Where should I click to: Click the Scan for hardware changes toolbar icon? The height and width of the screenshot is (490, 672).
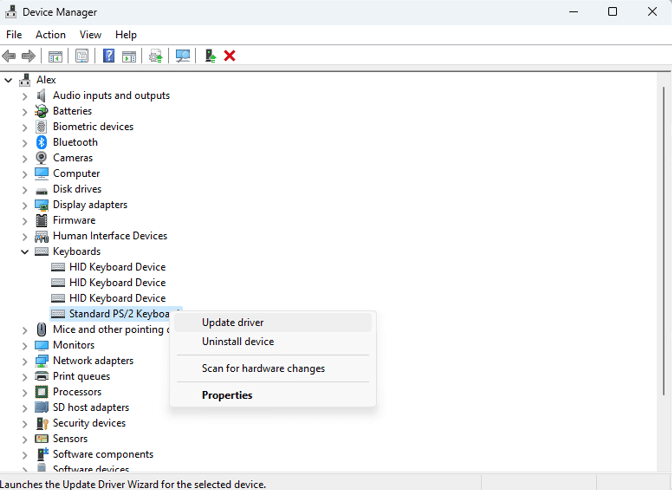tap(182, 56)
